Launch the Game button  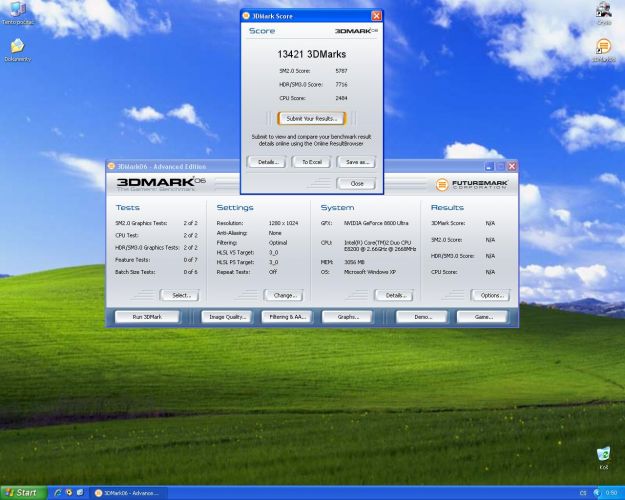(x=482, y=317)
